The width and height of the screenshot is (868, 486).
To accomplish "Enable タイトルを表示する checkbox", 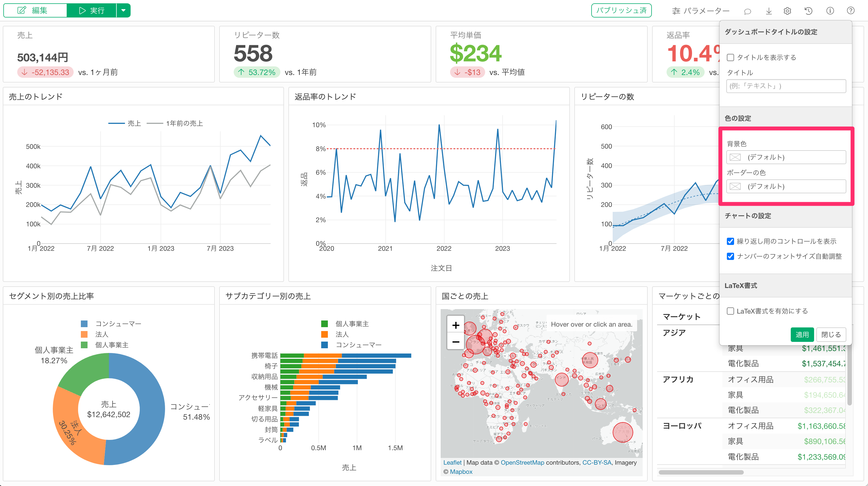I will [730, 57].
